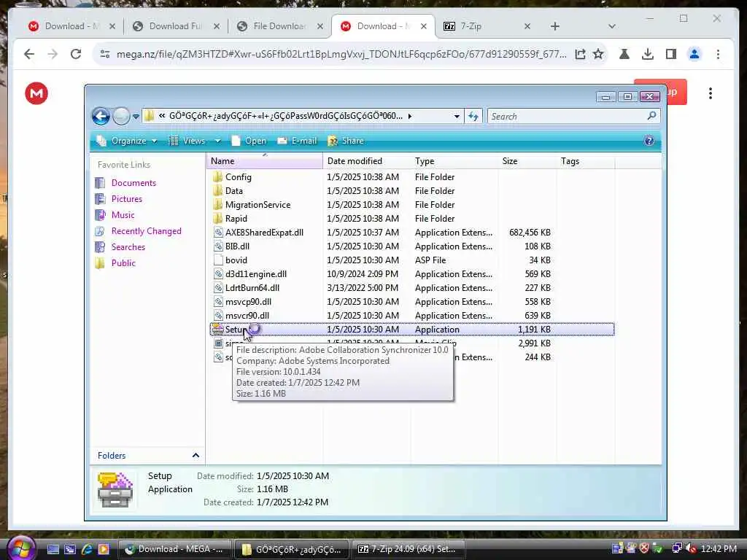
Task: Open Chrome Labs flask icon
Action: click(624, 54)
